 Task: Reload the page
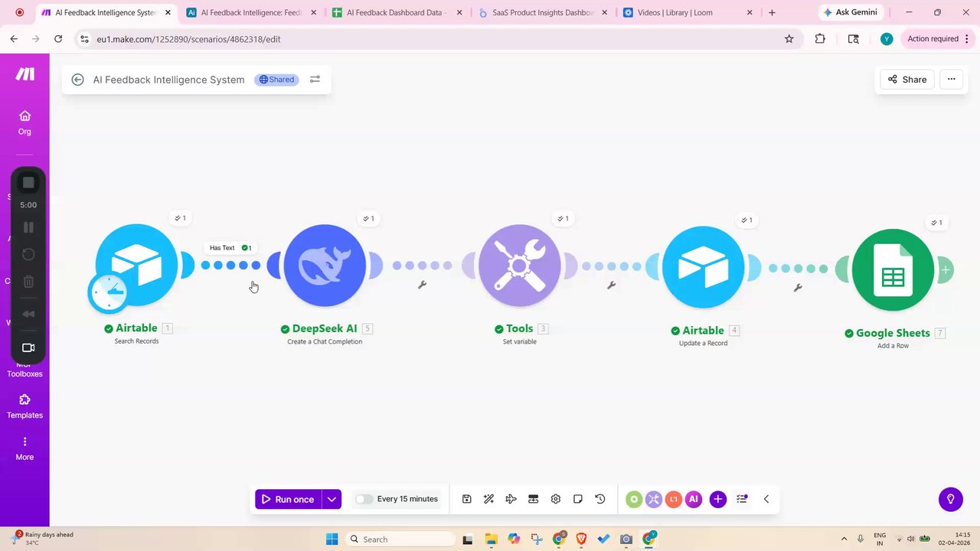pos(58,39)
